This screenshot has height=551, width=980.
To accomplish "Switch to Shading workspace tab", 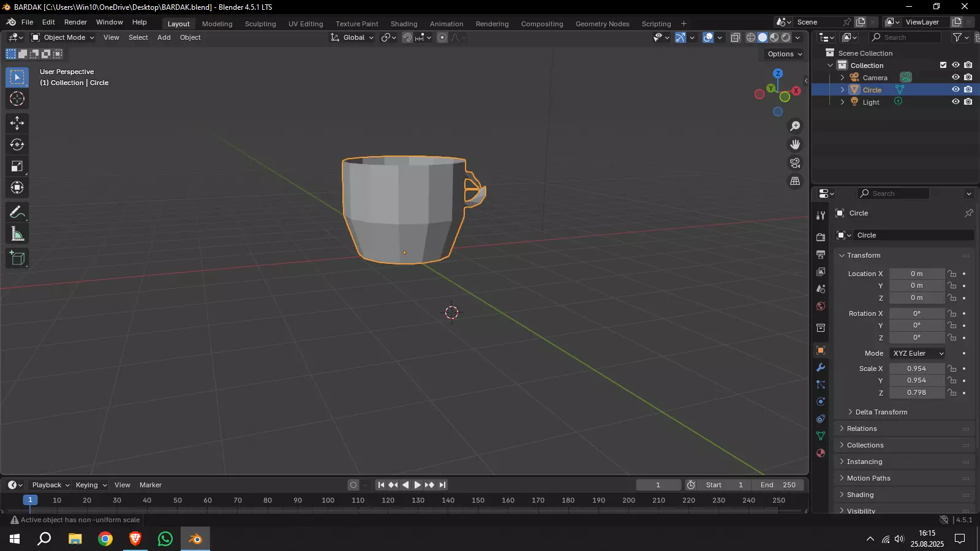I will 404,24.
